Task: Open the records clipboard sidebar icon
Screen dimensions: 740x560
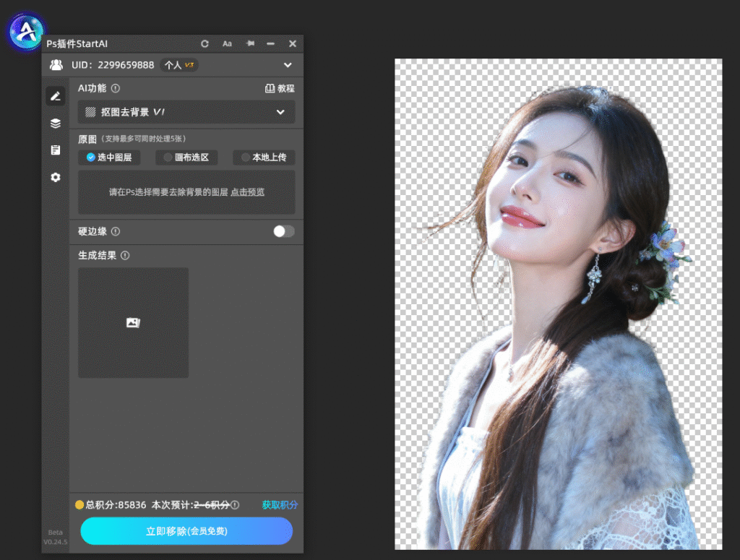Action: point(56,150)
